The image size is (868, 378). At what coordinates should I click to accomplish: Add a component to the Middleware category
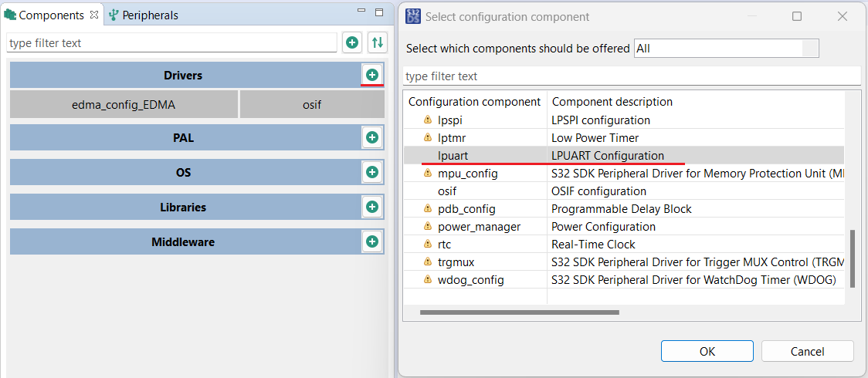click(372, 241)
